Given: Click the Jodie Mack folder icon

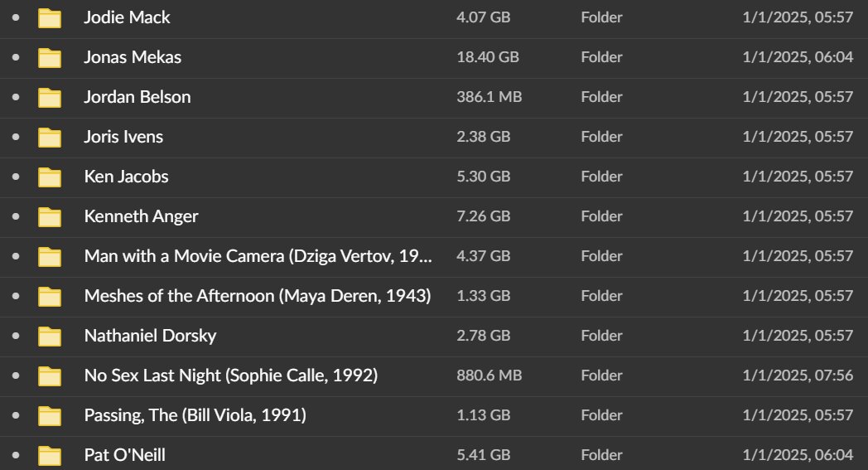Looking at the screenshot, I should [50, 18].
